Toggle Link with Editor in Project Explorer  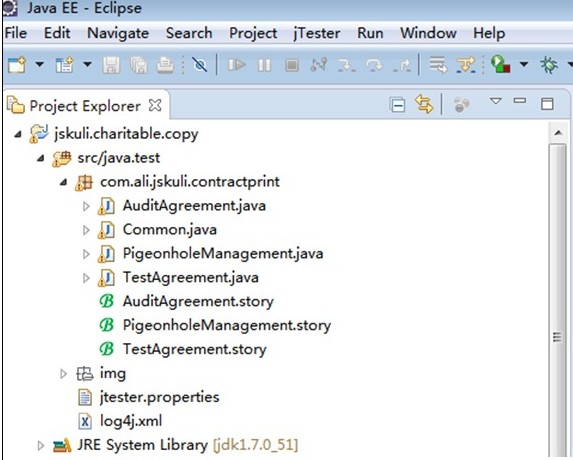424,104
